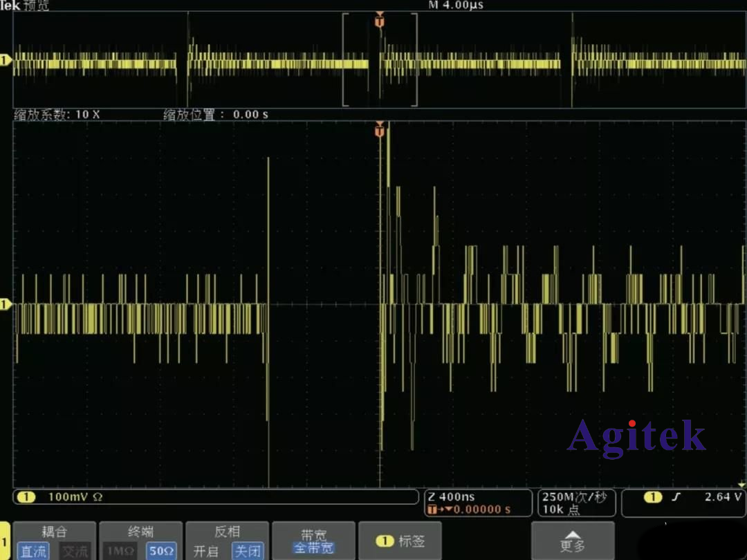Click the trigger T marker atop zoomed waveform
The image size is (747, 560).
(x=379, y=129)
